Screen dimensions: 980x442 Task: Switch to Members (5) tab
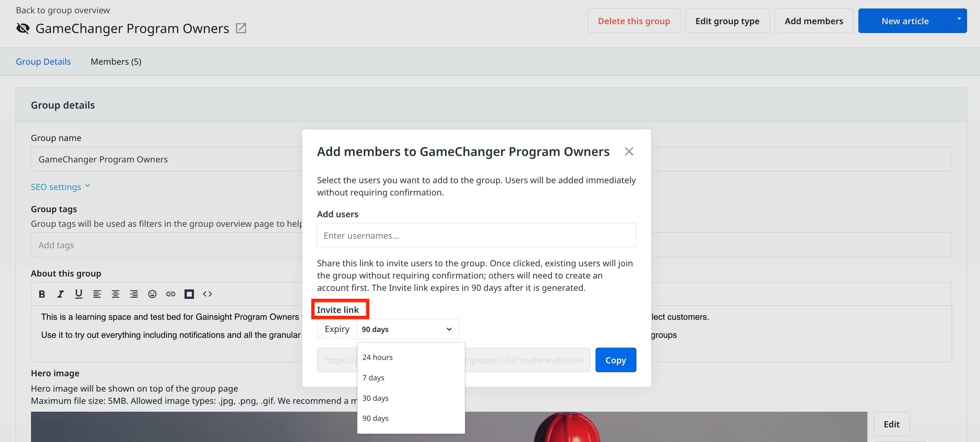(x=116, y=62)
